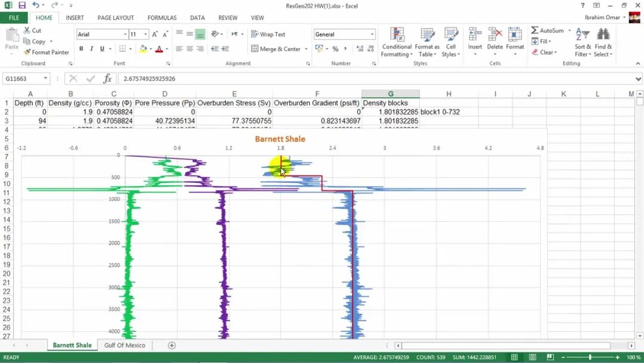
Task: Toggle center horizontal alignment
Action: (x=190, y=49)
